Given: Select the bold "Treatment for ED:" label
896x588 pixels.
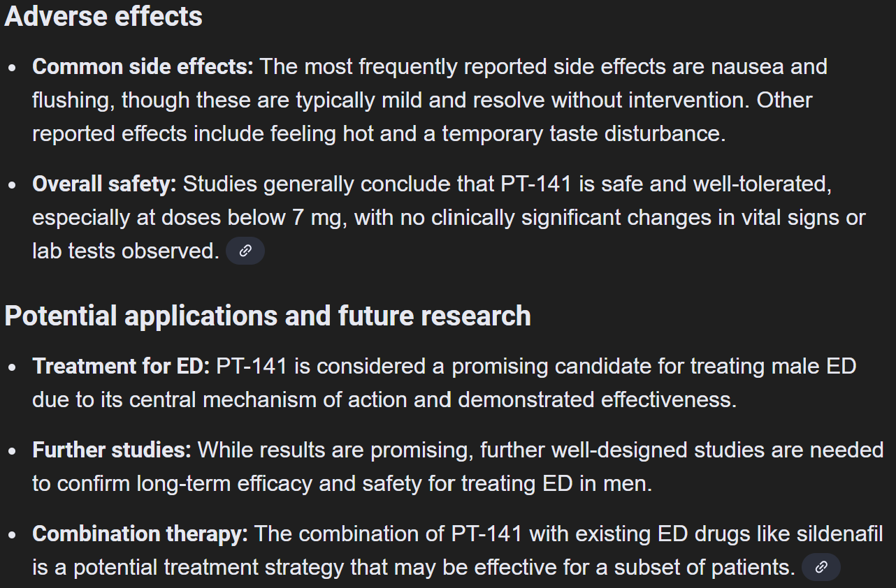Looking at the screenshot, I should coord(121,366).
